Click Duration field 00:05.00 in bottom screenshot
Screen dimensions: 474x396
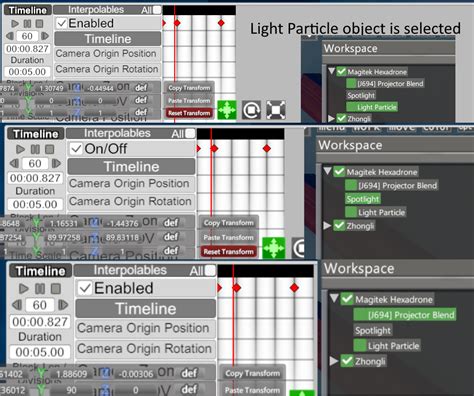[x=40, y=352]
